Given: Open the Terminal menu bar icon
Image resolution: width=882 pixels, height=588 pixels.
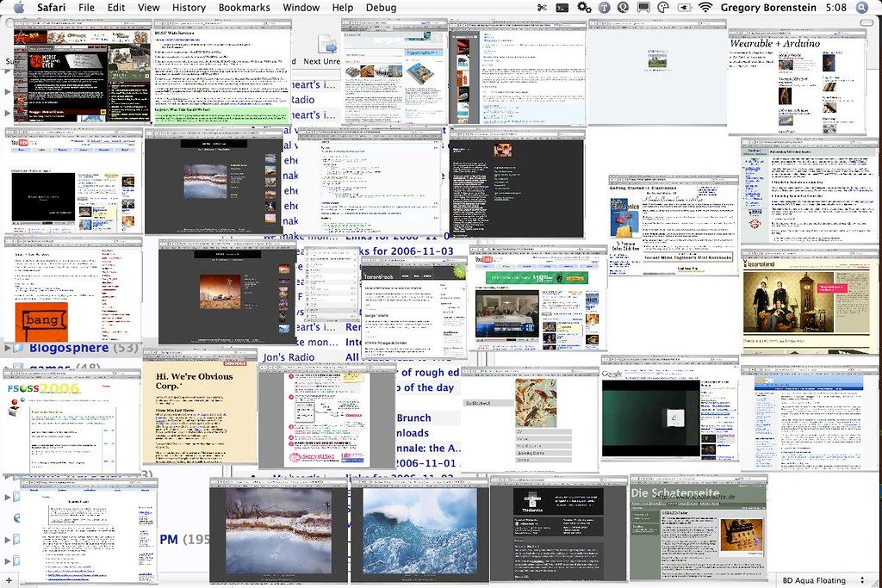Looking at the screenshot, I should point(563,8).
